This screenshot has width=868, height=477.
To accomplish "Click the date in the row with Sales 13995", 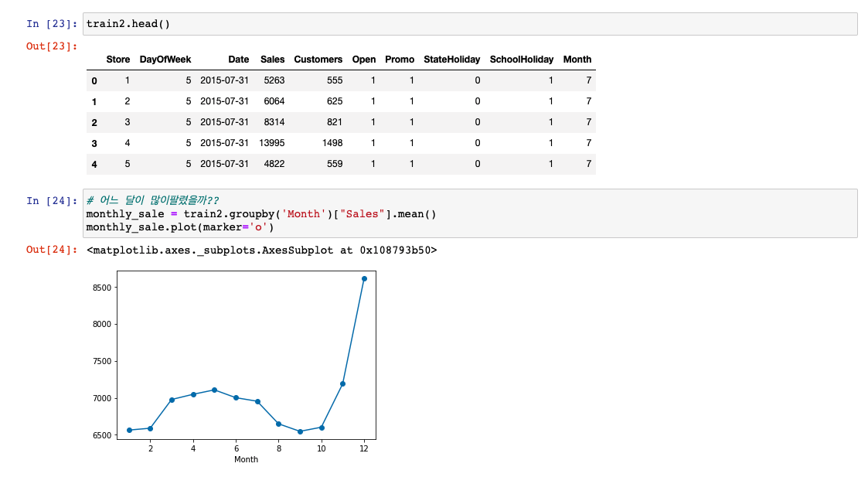I will tap(224, 143).
